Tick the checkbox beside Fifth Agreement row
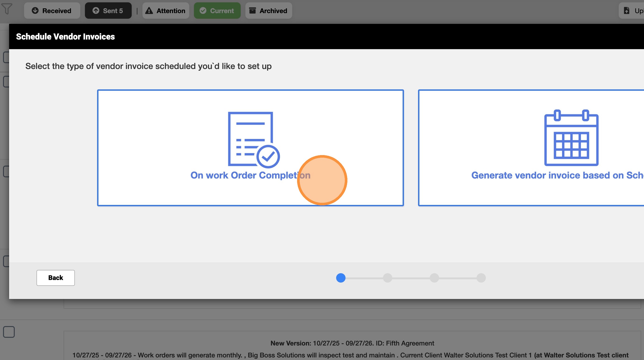This screenshot has width=644, height=360. coord(9,332)
